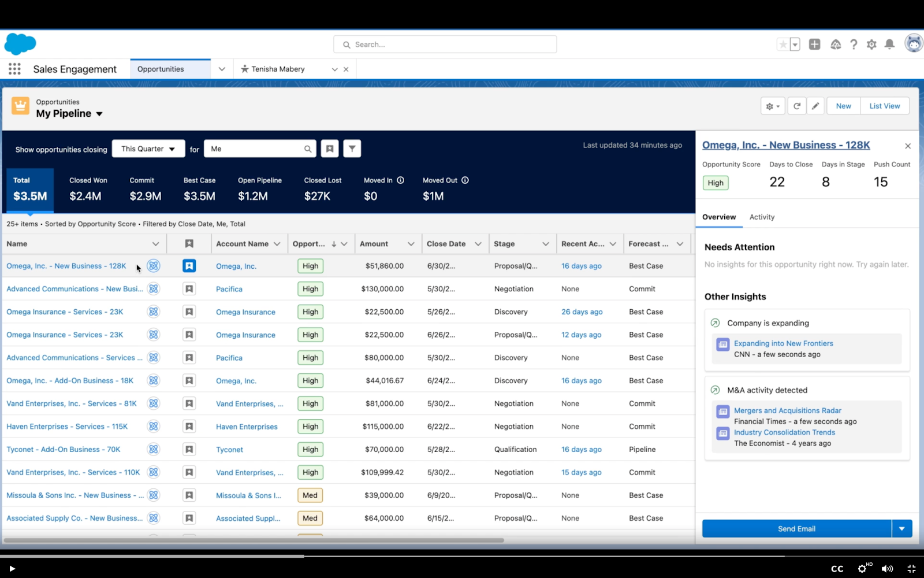Image resolution: width=924 pixels, height=578 pixels.
Task: Select the Tenisha Mabery tab
Action: pyautogui.click(x=278, y=69)
